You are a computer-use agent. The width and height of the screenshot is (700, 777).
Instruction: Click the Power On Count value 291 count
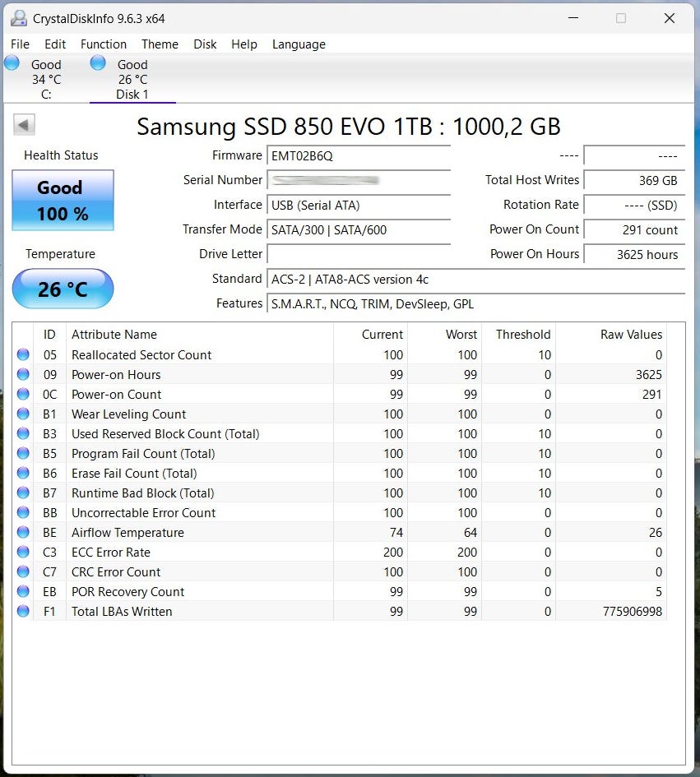tap(634, 230)
